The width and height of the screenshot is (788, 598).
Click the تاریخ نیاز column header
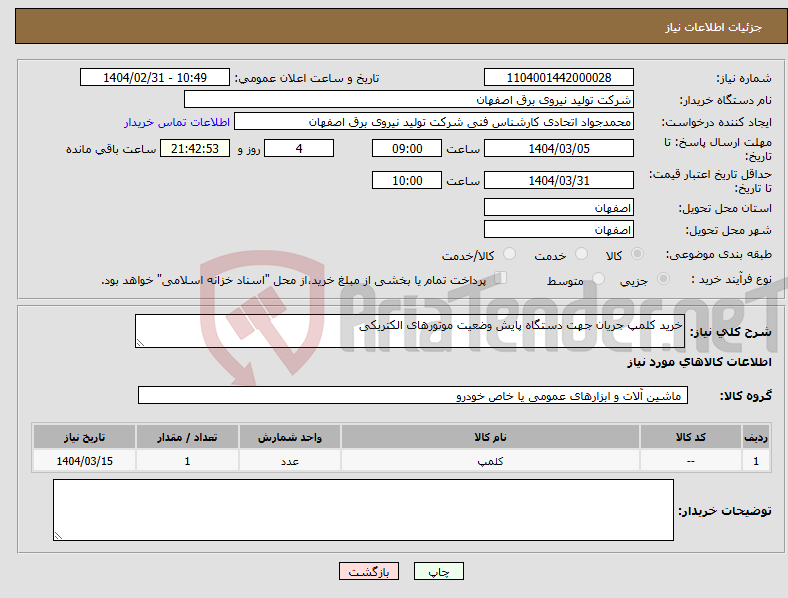[x=84, y=437]
